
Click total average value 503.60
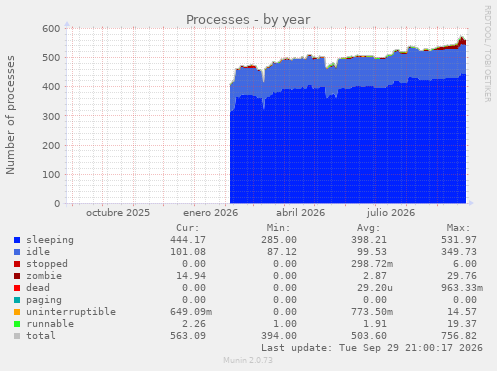pos(369,336)
